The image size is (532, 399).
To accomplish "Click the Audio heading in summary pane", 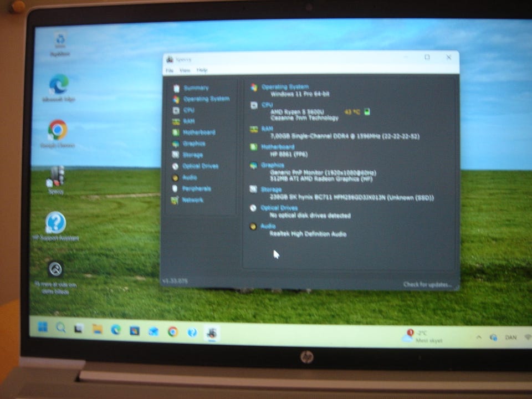I will (x=268, y=226).
